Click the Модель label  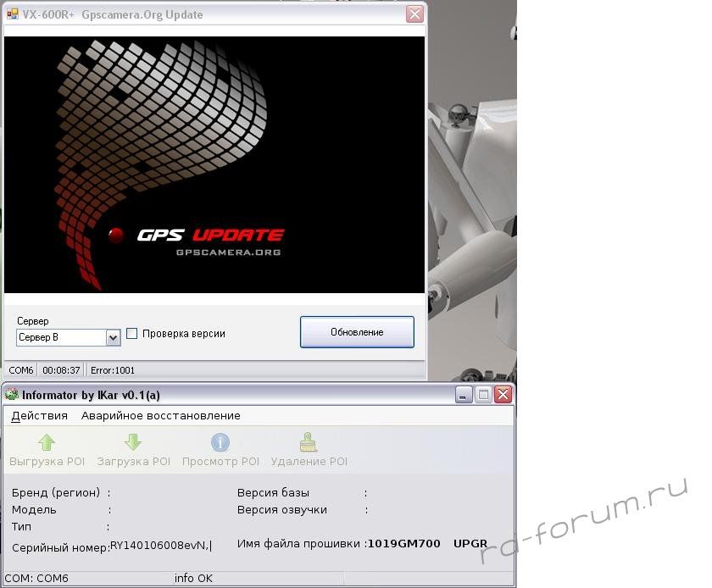tap(34, 509)
